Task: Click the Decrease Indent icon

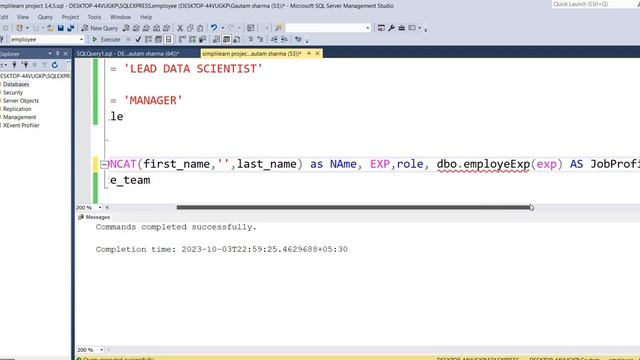Action: [x=274, y=40]
